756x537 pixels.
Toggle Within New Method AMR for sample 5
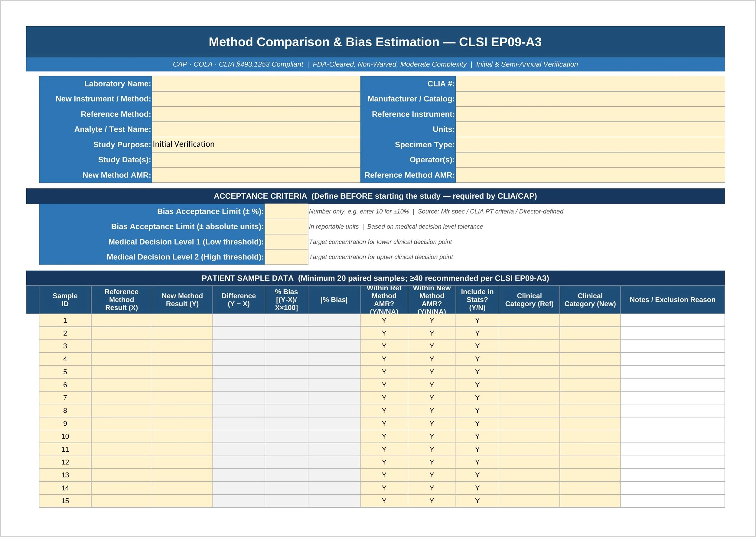pyautogui.click(x=432, y=372)
